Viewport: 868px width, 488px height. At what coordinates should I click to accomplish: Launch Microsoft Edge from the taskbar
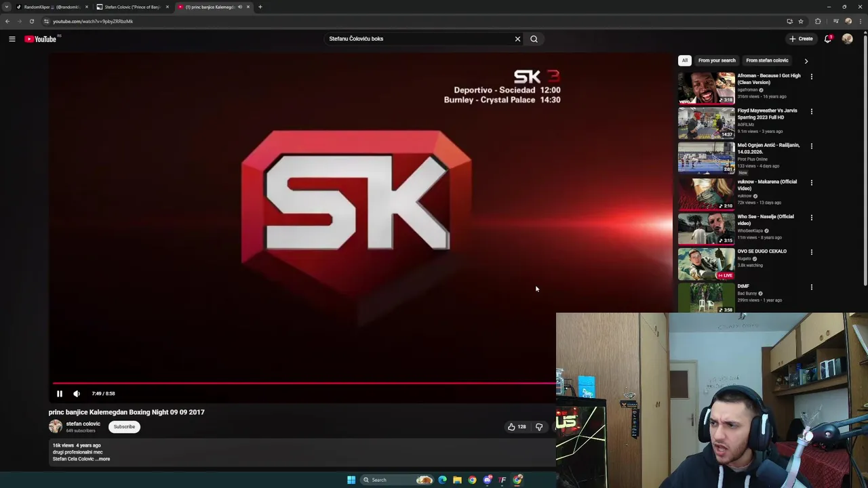click(x=442, y=480)
